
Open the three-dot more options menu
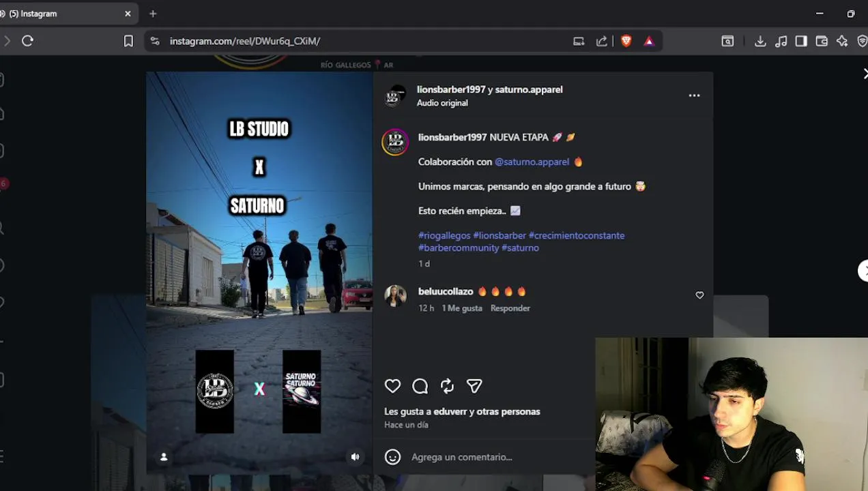(694, 95)
